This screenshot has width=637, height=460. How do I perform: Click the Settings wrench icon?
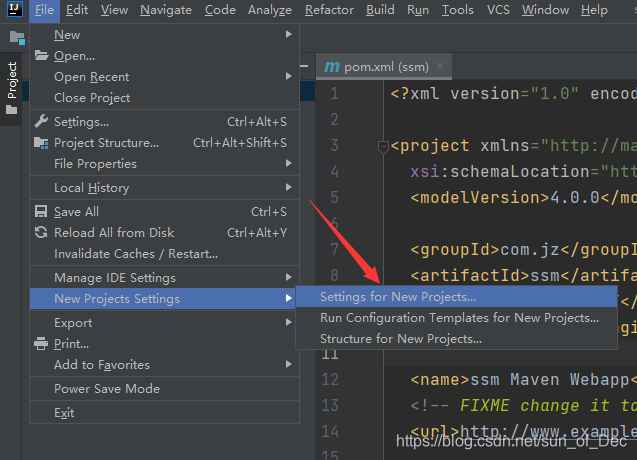coord(41,121)
